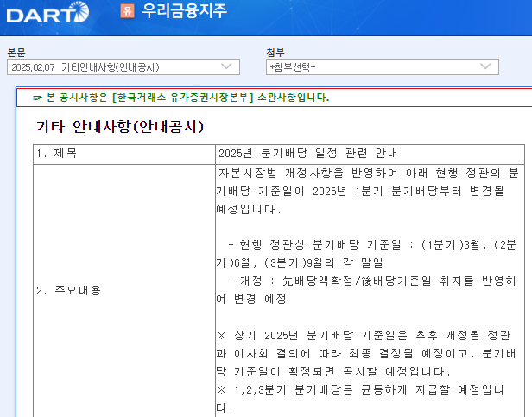Click the line '- 개정 : 先배당액확정/後배당기준일'
532x417 pixels.
[x=366, y=290]
